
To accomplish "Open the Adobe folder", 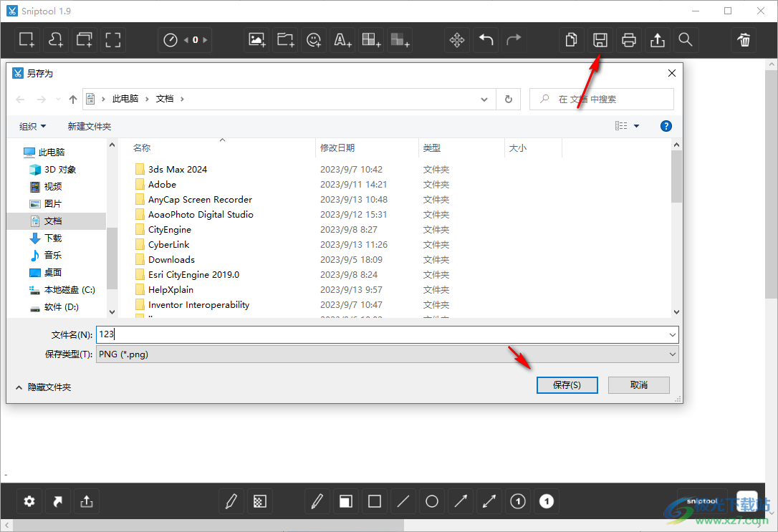I will coord(162,184).
